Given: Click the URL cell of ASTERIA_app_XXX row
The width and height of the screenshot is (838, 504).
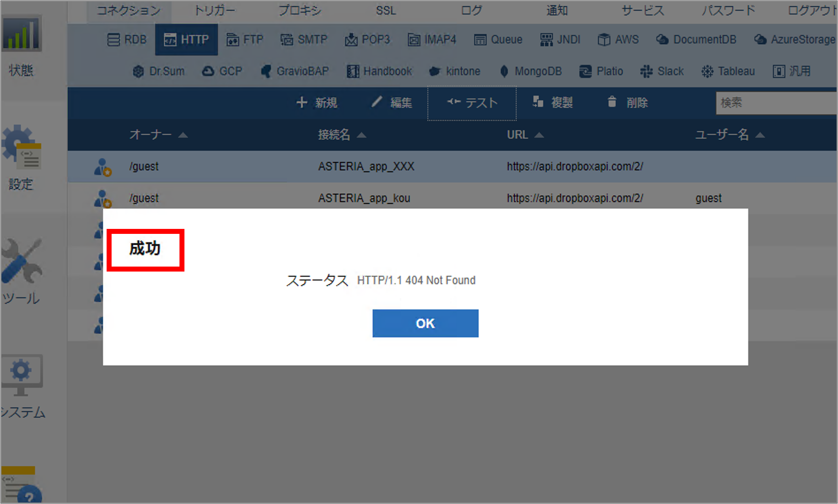Looking at the screenshot, I should pos(575,166).
